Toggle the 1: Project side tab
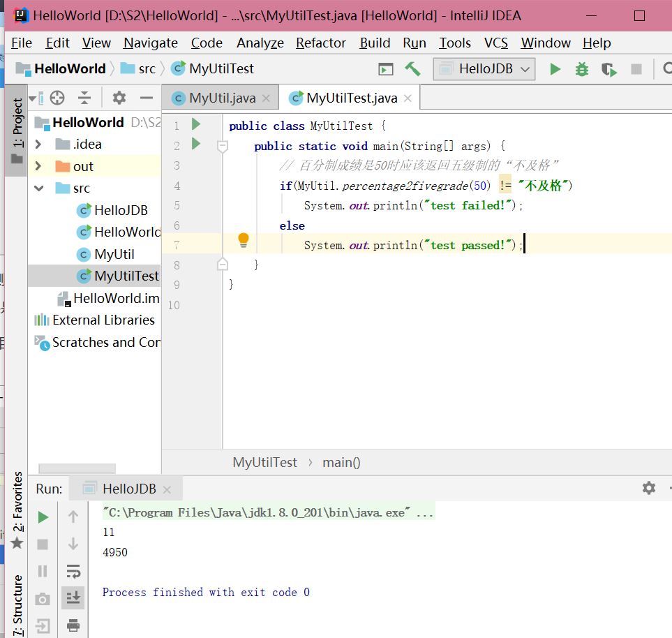Image resolution: width=672 pixels, height=638 pixels. (x=16, y=131)
